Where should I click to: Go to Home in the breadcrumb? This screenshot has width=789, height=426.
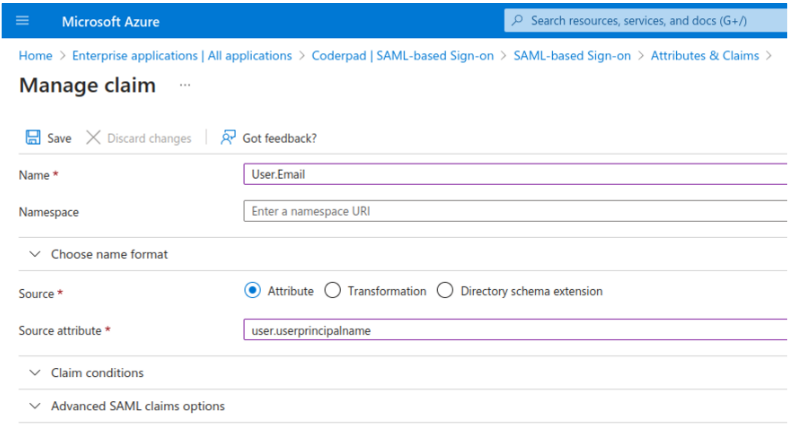coord(35,56)
